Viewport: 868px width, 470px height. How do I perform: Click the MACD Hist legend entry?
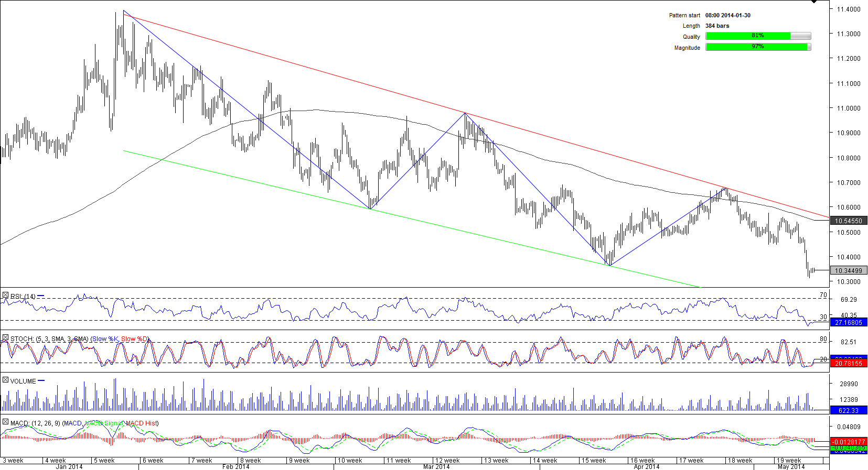click(141, 423)
